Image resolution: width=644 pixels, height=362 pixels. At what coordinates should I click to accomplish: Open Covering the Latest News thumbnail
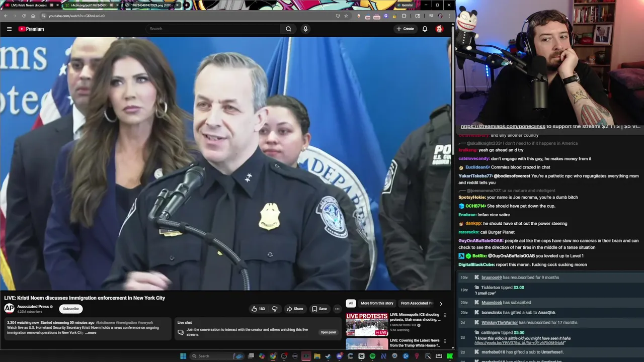(x=367, y=344)
